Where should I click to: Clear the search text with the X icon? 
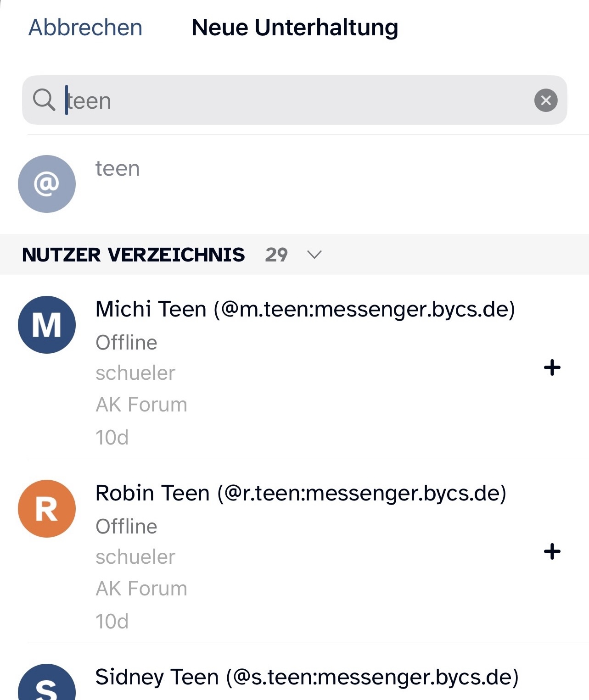click(x=546, y=100)
